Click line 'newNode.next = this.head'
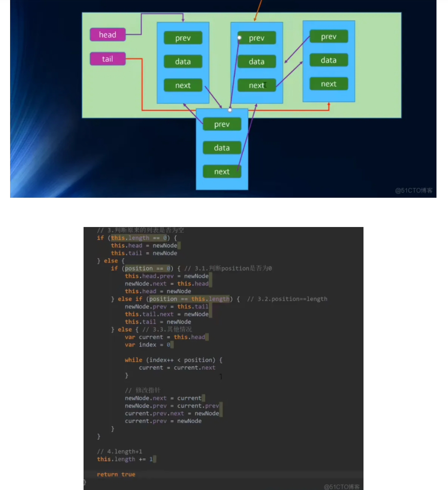The image size is (448, 490). pyautogui.click(x=167, y=284)
